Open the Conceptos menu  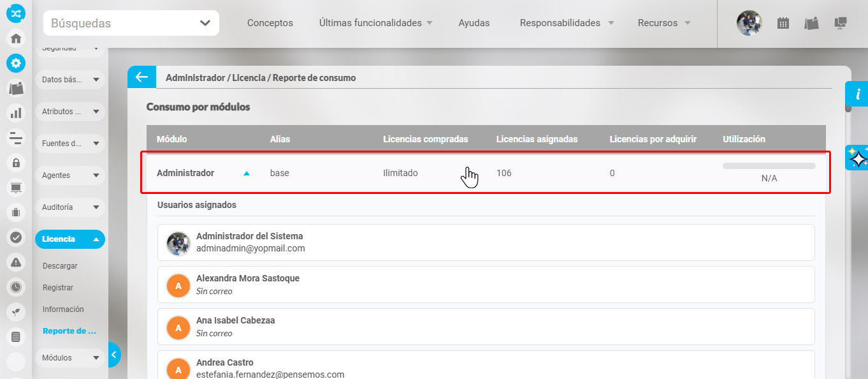click(270, 22)
